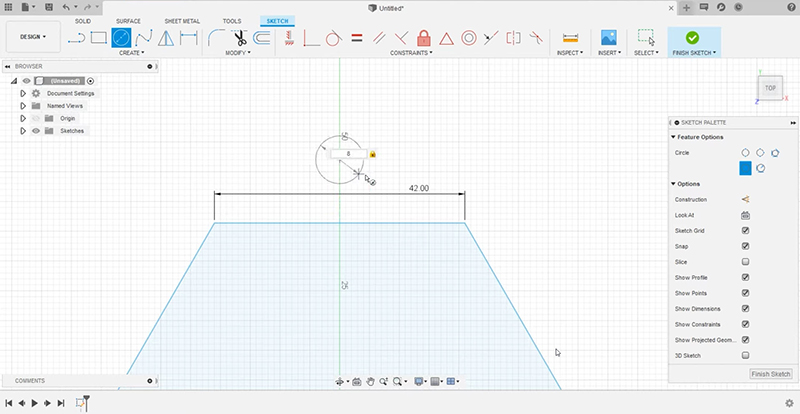Viewport: 800px width, 414px height.
Task: Click the Fillet tool in Modify
Action: click(x=216, y=38)
